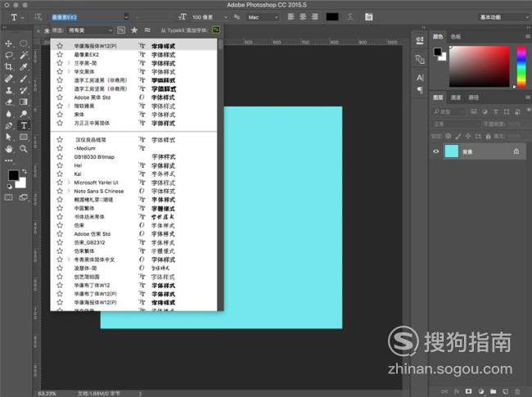Select the History Brush tool
This screenshot has width=532, height=397.
(24, 90)
